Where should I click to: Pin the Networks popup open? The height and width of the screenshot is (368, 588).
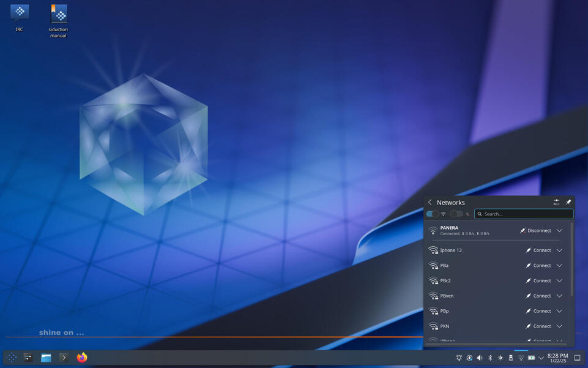568,202
